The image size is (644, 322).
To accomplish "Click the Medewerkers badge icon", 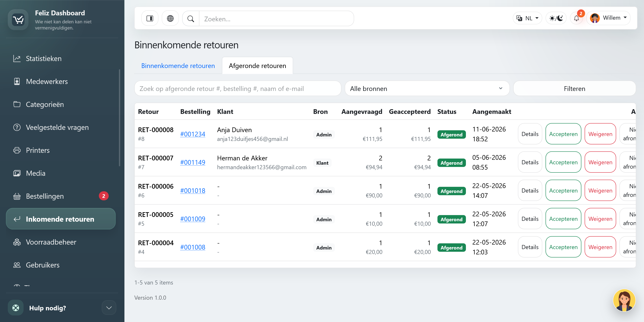I will coord(17,82).
